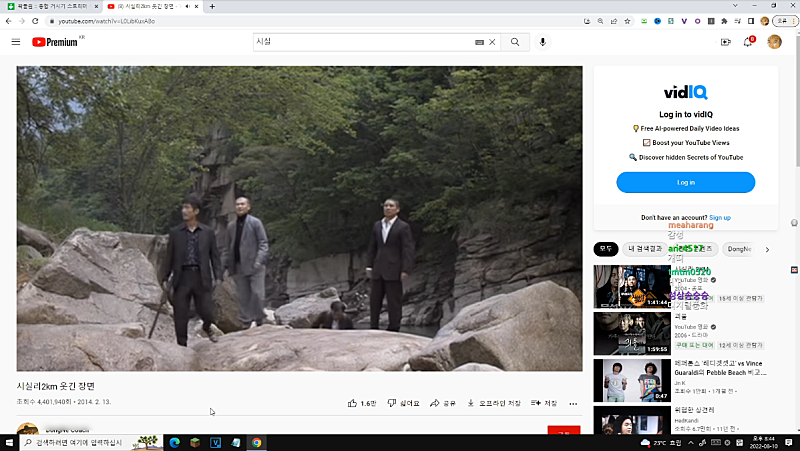Open media control playlist icon in toolbar
This screenshot has height=451, width=800.
737,21
